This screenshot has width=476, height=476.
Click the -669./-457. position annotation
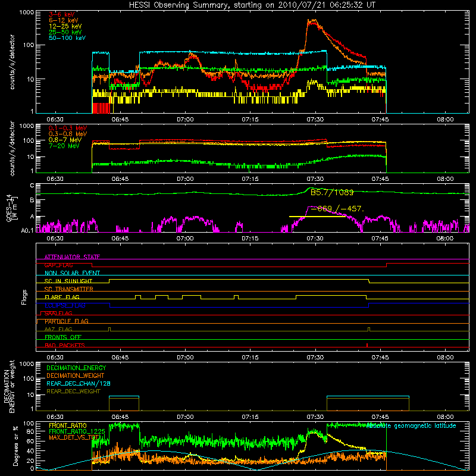pyautogui.click(x=337, y=209)
